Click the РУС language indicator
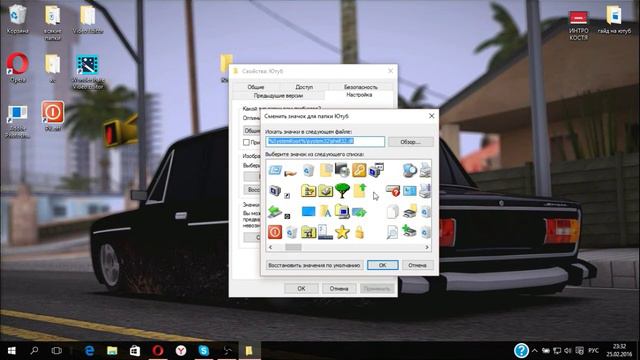640x360 pixels. click(593, 351)
